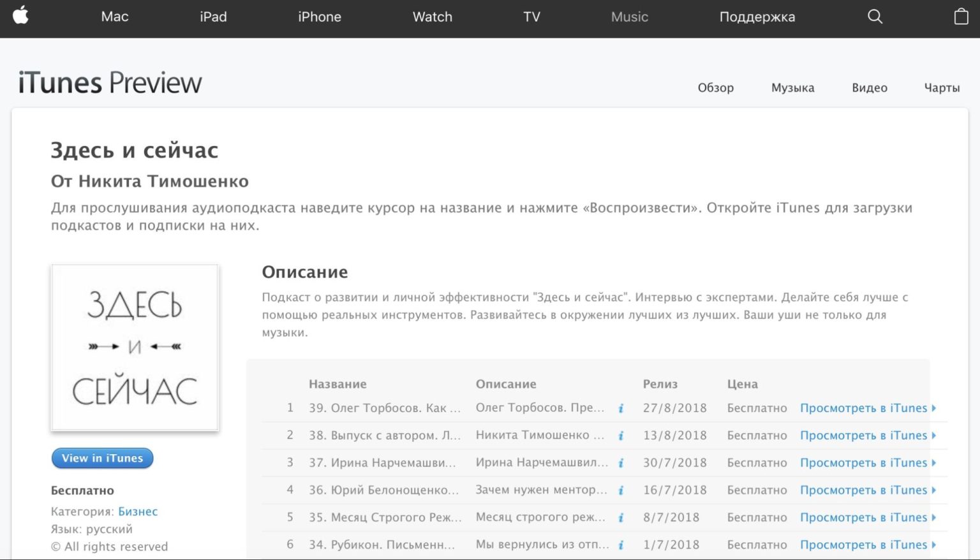The width and height of the screenshot is (980, 560).
Task: Open the Mac menu item
Action: point(115,17)
